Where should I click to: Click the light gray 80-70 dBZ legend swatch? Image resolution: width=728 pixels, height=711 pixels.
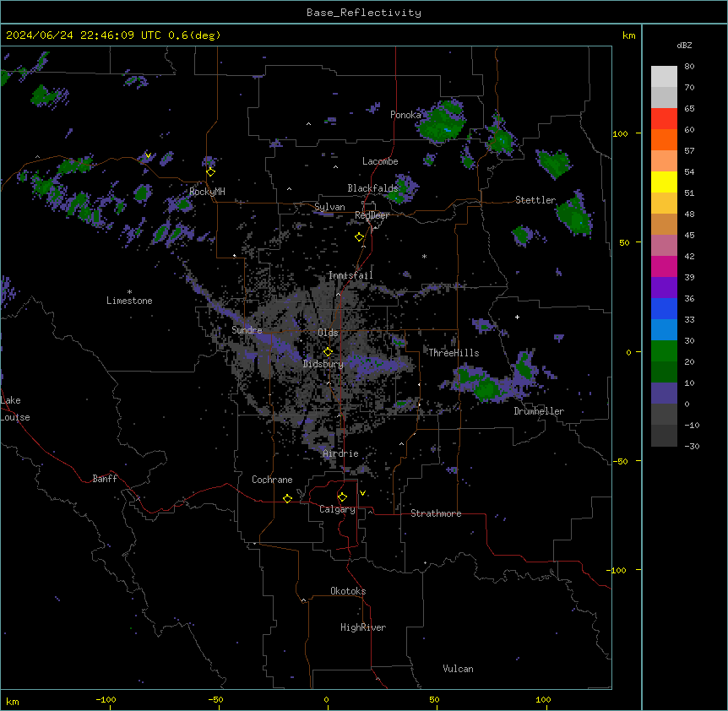point(664,77)
